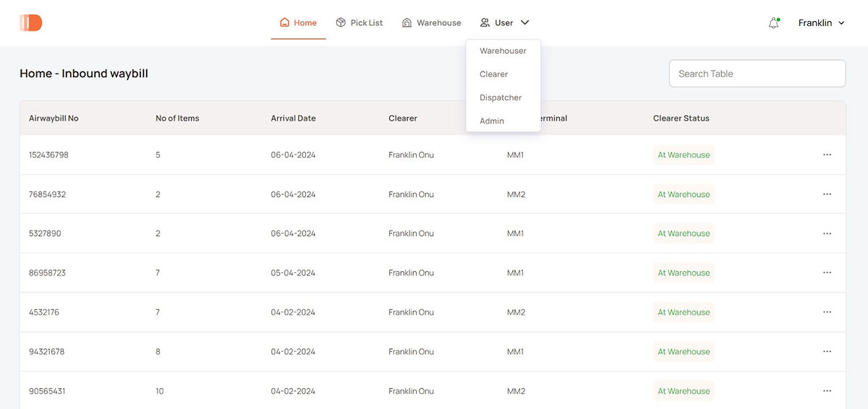This screenshot has width=868, height=409.
Task: Open row actions for airwaybill 86958723
Action: 827,272
